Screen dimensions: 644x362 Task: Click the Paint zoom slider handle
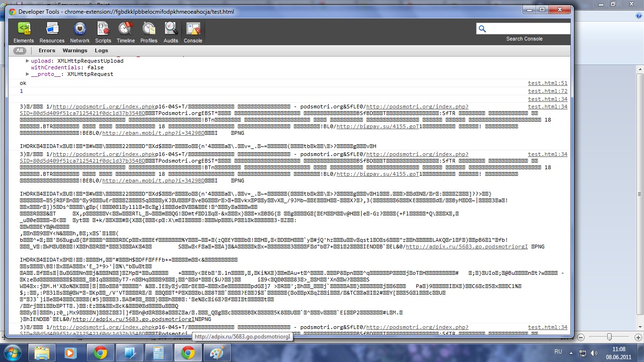(610, 337)
